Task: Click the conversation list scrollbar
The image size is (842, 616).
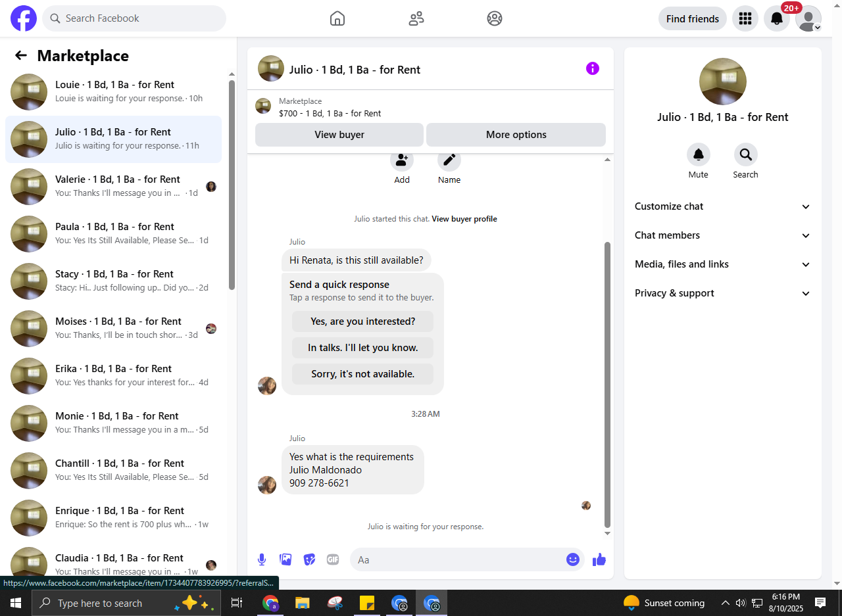Action: tap(232, 184)
